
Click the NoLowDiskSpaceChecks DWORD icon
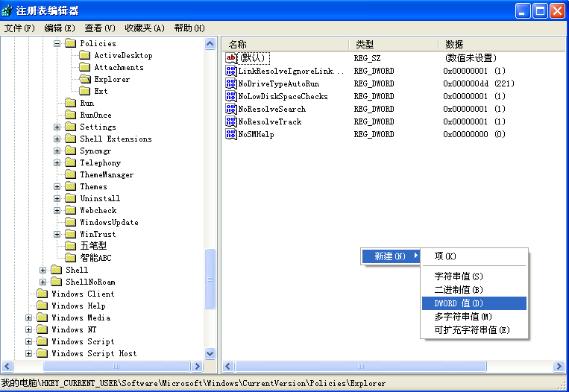click(x=230, y=96)
